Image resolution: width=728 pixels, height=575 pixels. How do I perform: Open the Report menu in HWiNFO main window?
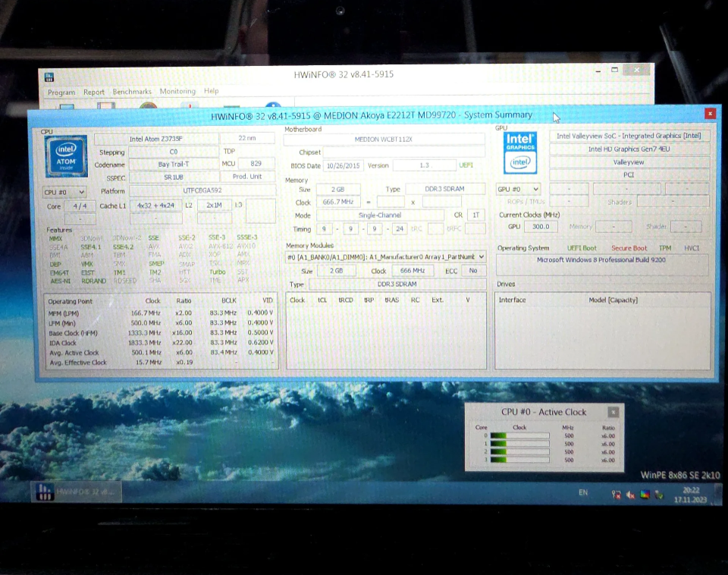tap(94, 92)
